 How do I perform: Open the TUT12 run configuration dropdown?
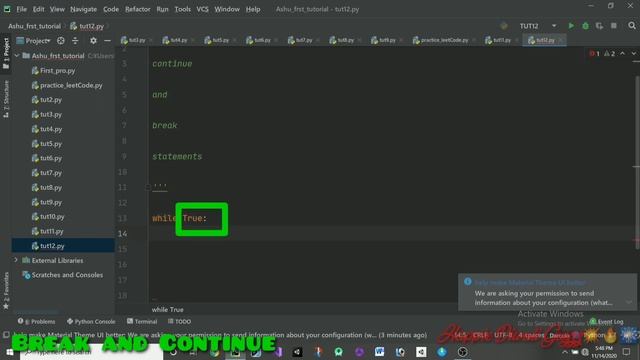point(538,26)
